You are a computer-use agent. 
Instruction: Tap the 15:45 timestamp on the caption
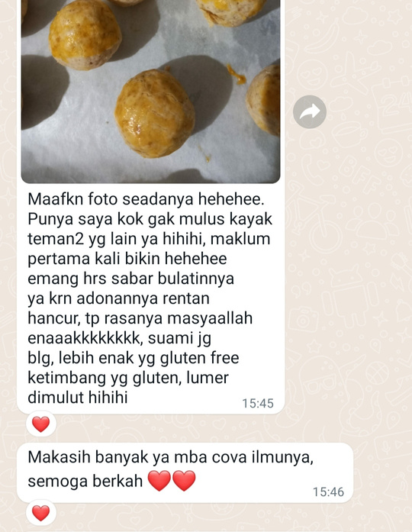click(258, 403)
